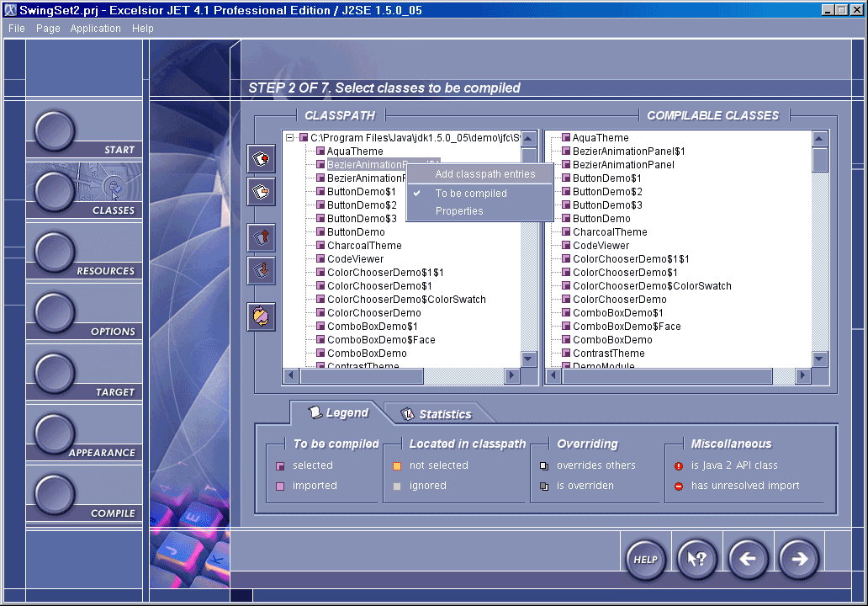Move the classpath entry down with the down-arrow icon
868x606 pixels.
262,271
